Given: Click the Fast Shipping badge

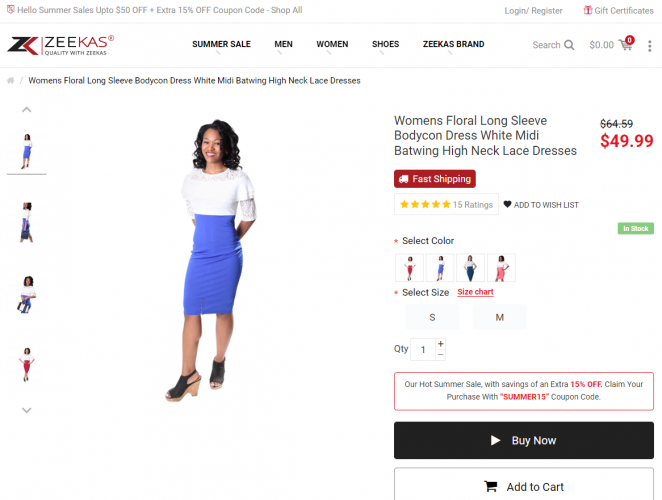Looking at the screenshot, I should coord(434,179).
